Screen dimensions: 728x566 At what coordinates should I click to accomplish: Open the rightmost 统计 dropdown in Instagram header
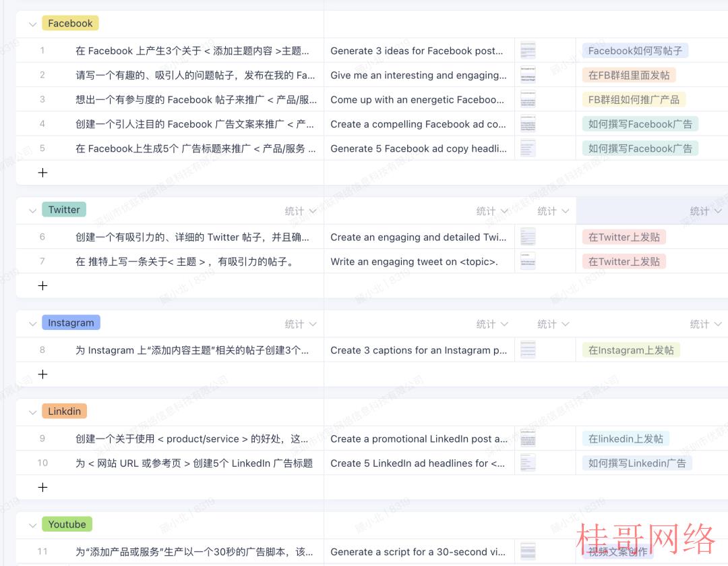point(706,324)
